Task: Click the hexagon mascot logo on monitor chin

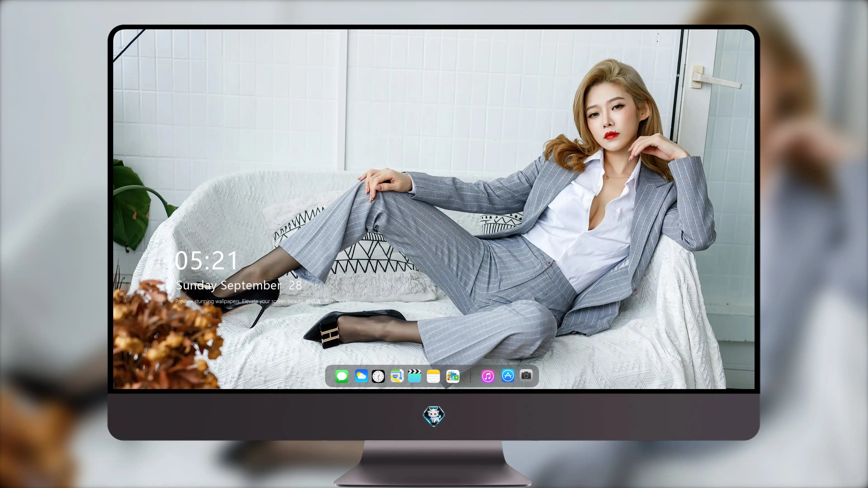Action: coord(434,416)
